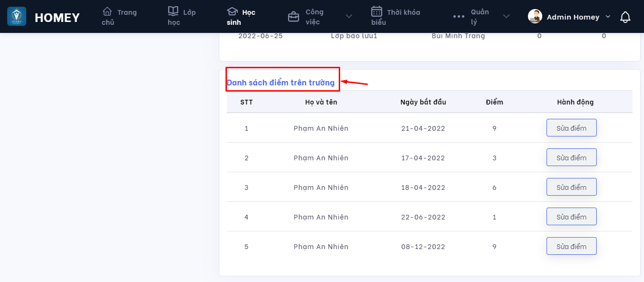Expand the Quản lý dropdown chevron
The width and height of the screenshot is (644, 282).
[506, 17]
